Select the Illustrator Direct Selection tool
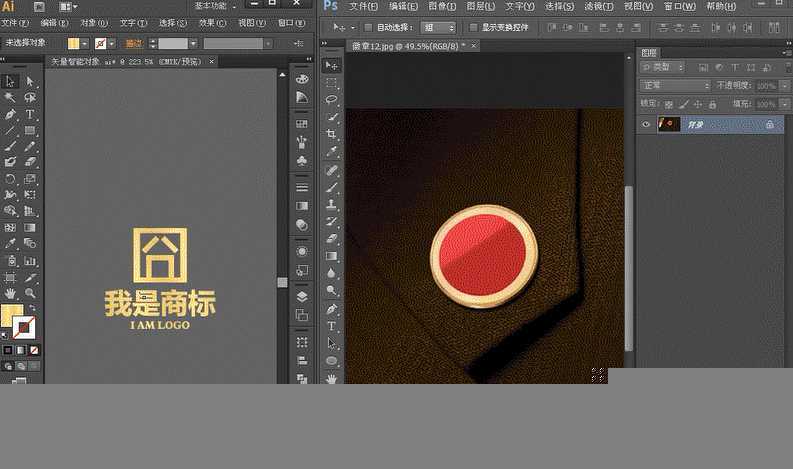The image size is (793, 469). 30,81
